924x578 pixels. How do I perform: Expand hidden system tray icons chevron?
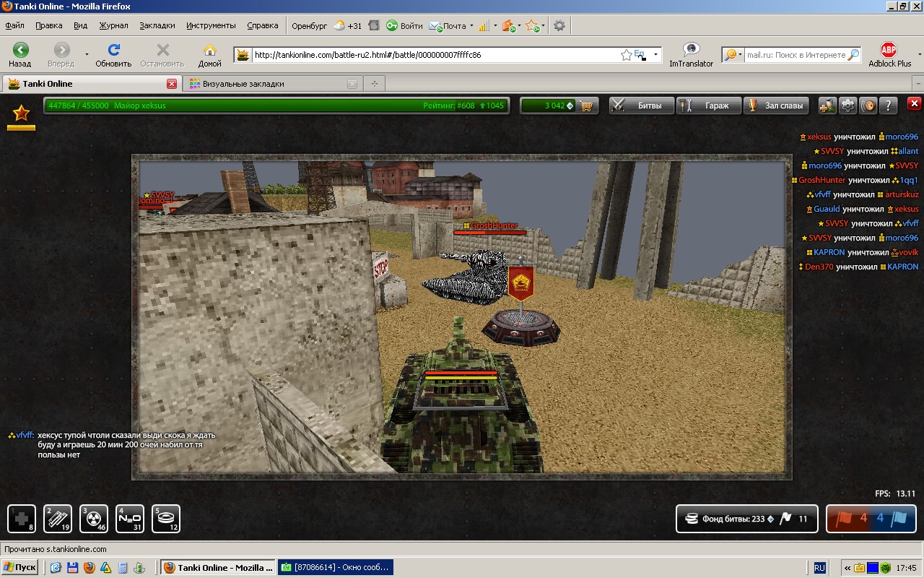click(x=847, y=568)
